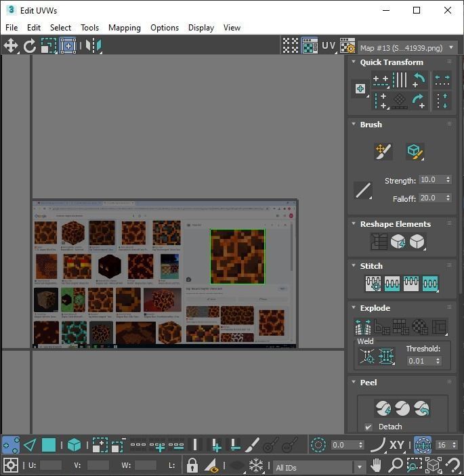Collapse the Explode rollout

click(x=354, y=307)
